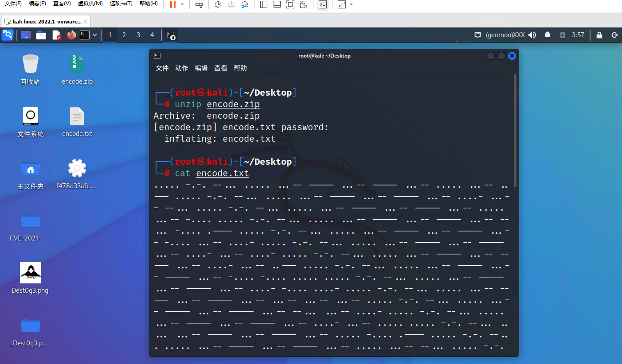The image size is (622, 364).
Task: Open the 虚拟机 menu in VMware
Action: (90, 4)
